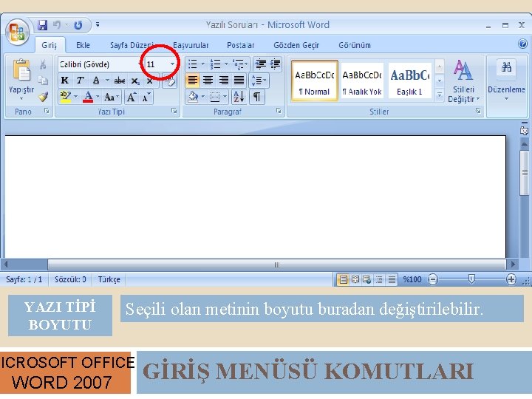
Task: Select Full Screen Reading view icon
Action: pyautogui.click(x=355, y=279)
